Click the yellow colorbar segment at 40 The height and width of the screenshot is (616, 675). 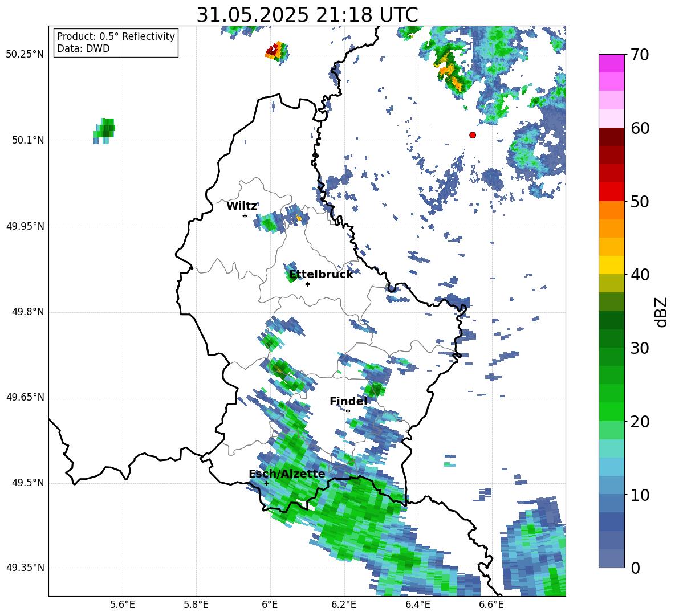pyautogui.click(x=611, y=264)
